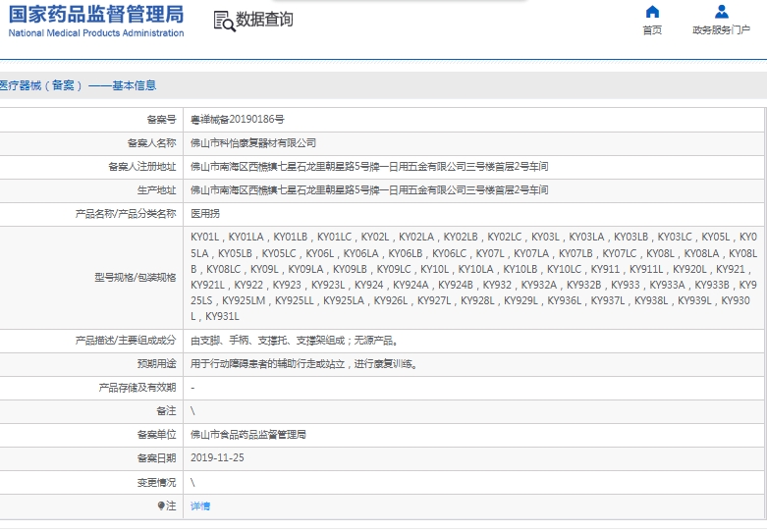The height and width of the screenshot is (532, 767).
Task: Click the 备案单位 row label
Action: (156, 435)
